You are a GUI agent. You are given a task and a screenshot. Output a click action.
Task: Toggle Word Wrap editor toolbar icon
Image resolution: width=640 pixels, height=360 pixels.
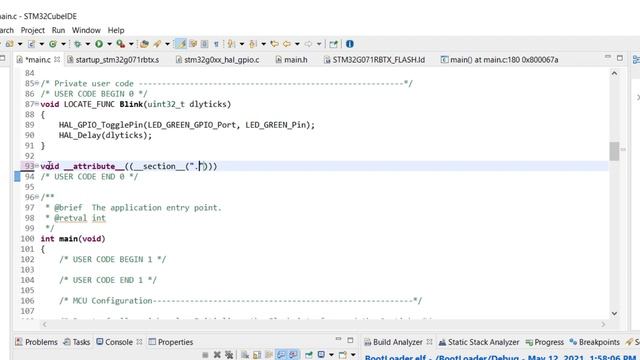[193, 44]
